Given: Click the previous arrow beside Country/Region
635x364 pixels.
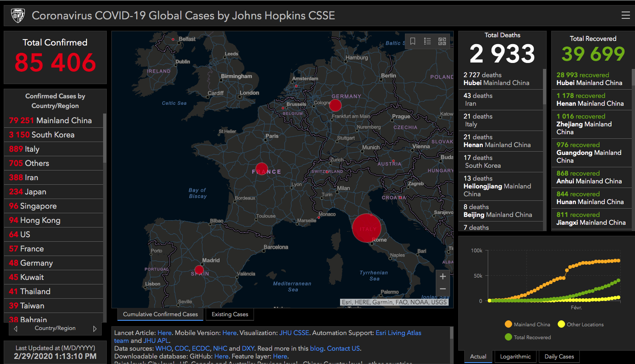Looking at the screenshot, I should click(x=16, y=329).
